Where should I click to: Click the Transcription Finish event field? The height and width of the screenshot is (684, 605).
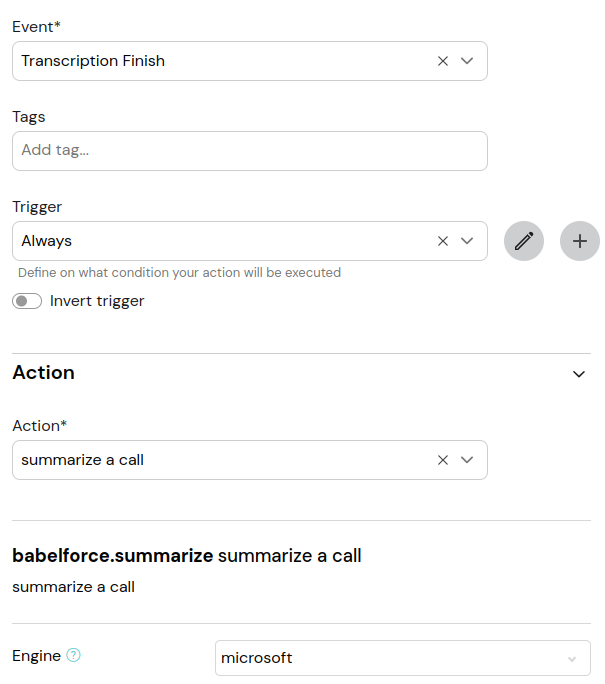coord(250,61)
